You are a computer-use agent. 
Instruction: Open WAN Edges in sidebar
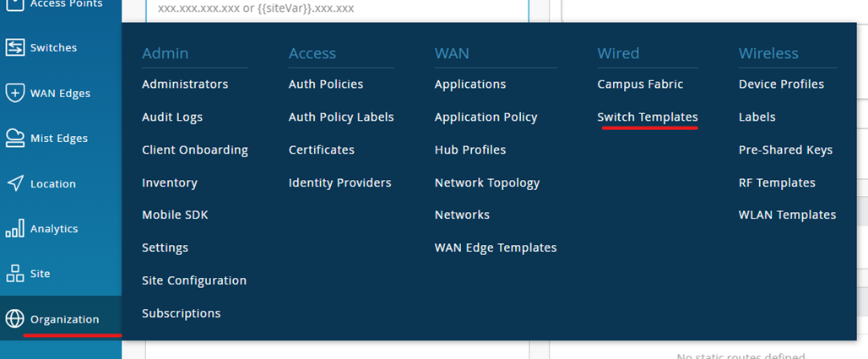click(x=60, y=93)
